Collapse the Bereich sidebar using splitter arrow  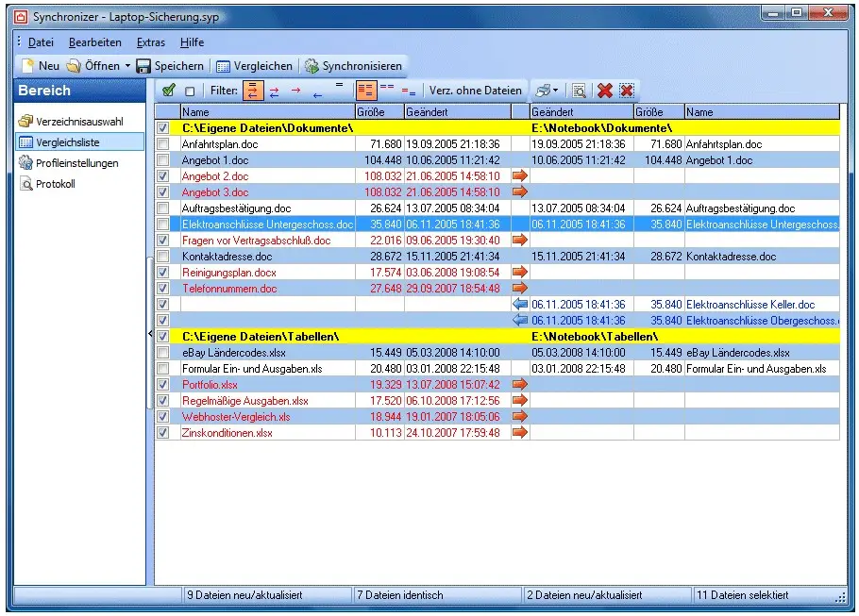click(x=149, y=334)
